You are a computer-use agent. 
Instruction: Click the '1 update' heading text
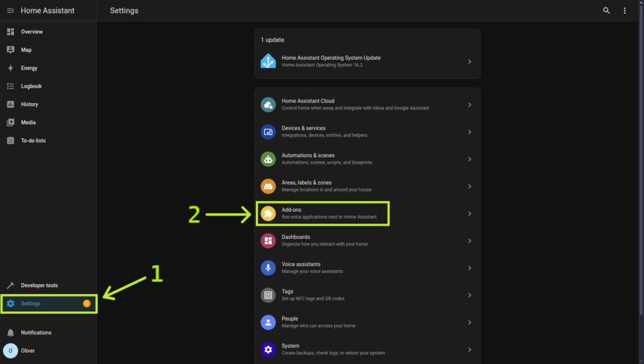point(272,40)
